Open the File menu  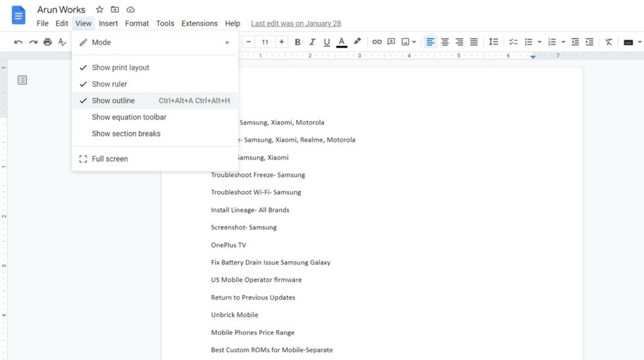pyautogui.click(x=42, y=23)
